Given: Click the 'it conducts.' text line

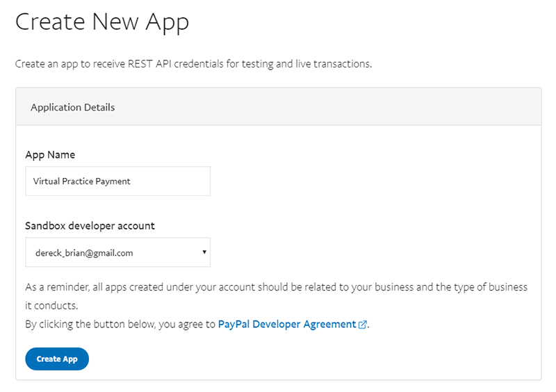Looking at the screenshot, I should (x=51, y=305).
